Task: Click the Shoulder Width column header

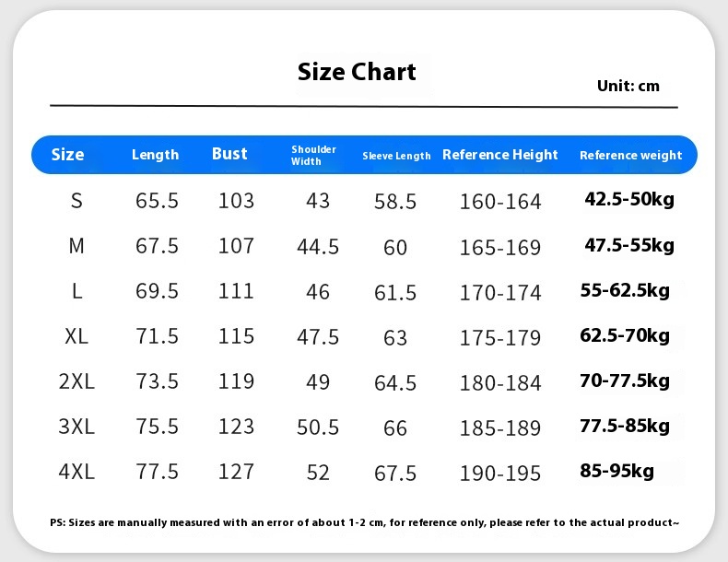Action: pos(313,155)
